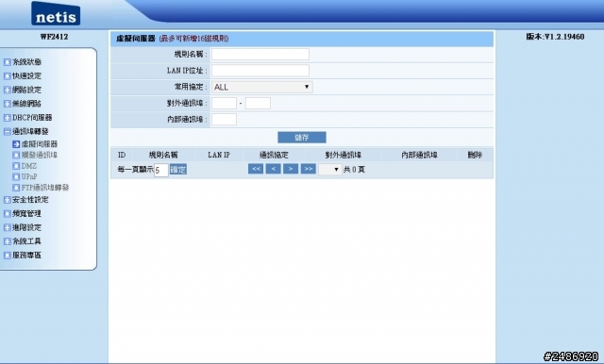This screenshot has height=364, width=604.
Task: Open the page number dropdown
Action: (330, 170)
